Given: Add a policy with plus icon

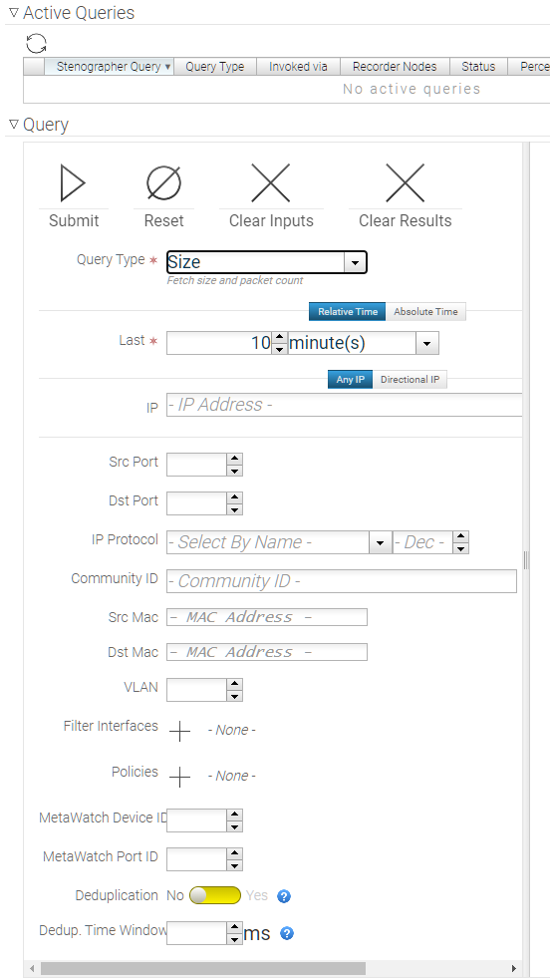Looking at the screenshot, I should pyautogui.click(x=179, y=777).
